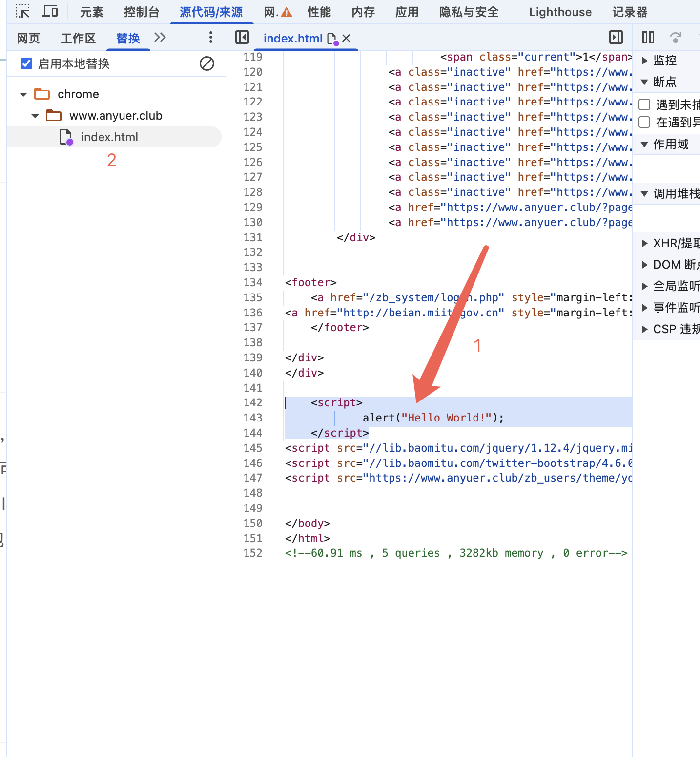Click line number 143 in the gutter

(x=253, y=418)
